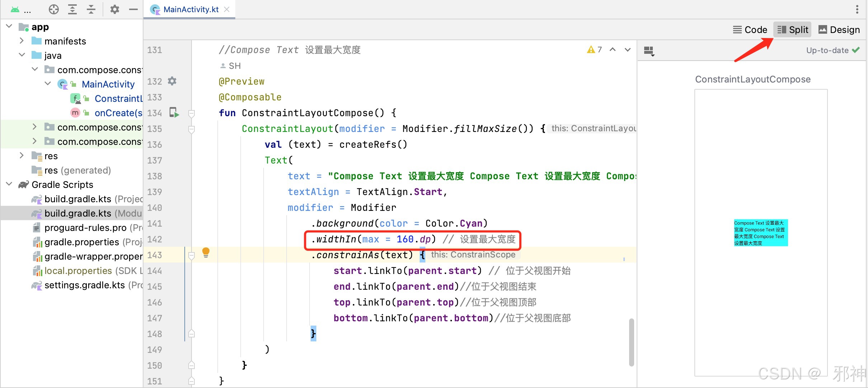Open gradle-wrapper.properties file
The image size is (868, 388).
[x=93, y=256]
